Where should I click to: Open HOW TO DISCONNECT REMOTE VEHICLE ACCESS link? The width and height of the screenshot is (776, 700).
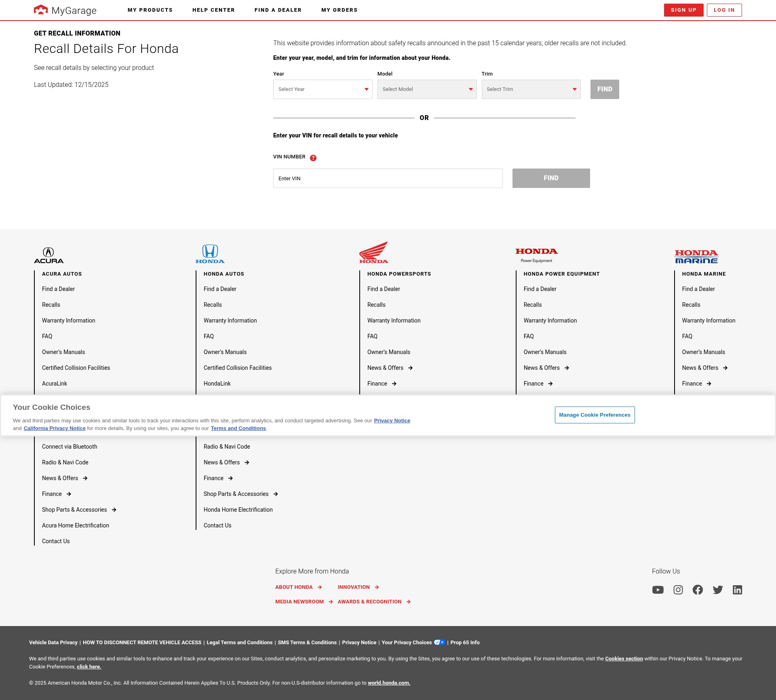pos(142,643)
